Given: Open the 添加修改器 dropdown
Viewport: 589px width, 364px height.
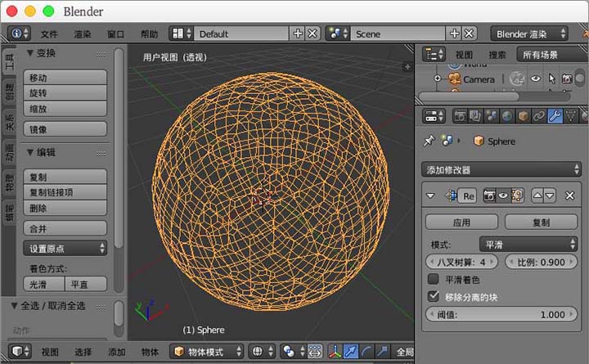Looking at the screenshot, I should point(501,170).
